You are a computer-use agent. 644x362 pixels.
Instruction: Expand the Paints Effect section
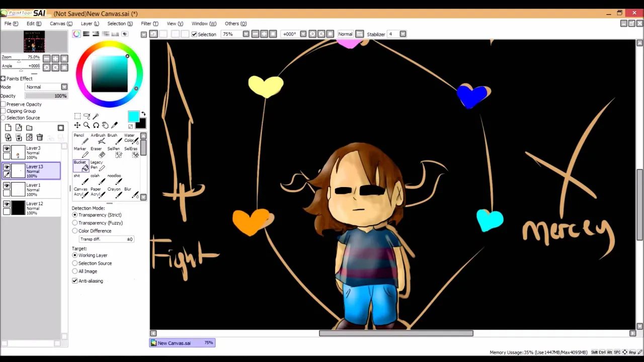pos(3,78)
